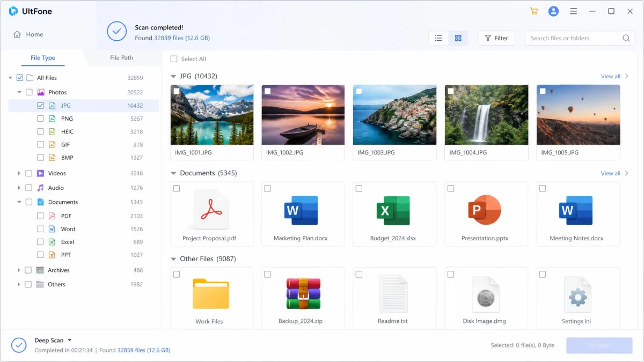This screenshot has height=362, width=644.
Task: Select the PPT row in file tree
Action: coord(84,255)
